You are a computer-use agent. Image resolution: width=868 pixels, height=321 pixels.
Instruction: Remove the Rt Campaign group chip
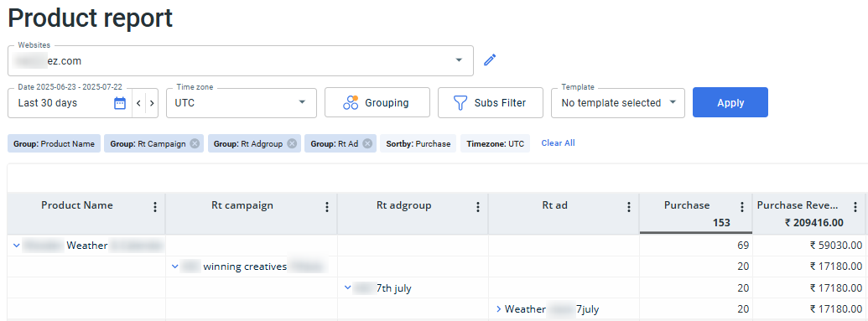coord(195,143)
